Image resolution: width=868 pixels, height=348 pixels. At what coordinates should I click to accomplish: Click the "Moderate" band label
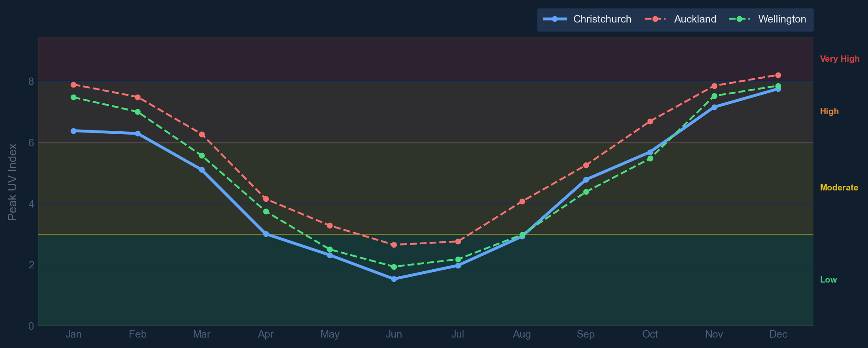[839, 188]
